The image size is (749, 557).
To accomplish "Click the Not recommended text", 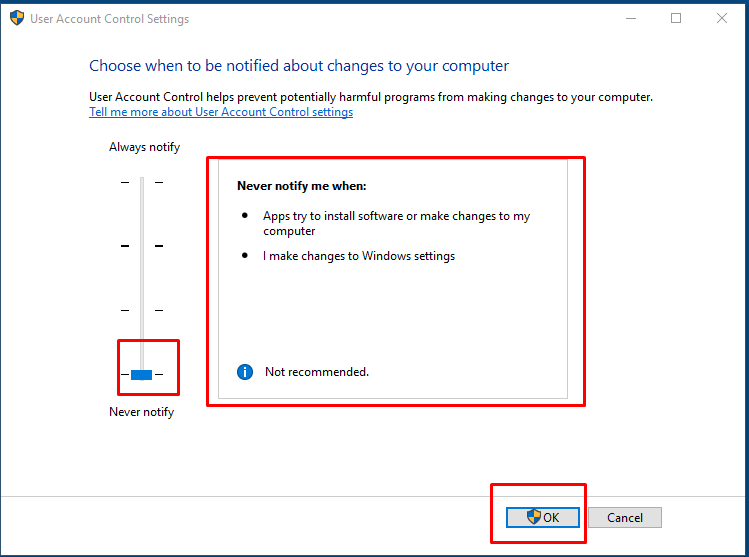I will (316, 372).
